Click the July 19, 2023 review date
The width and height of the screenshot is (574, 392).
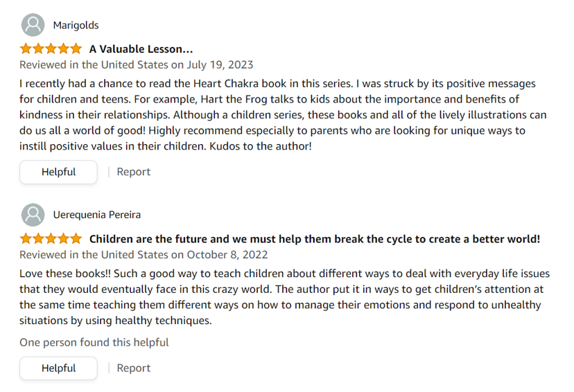tap(220, 65)
